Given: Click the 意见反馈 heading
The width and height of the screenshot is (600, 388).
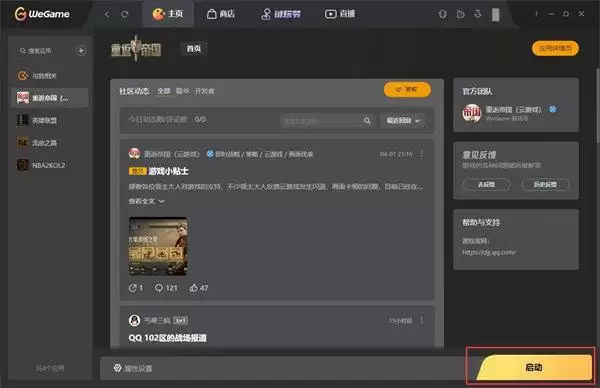Looking at the screenshot, I should [x=479, y=155].
